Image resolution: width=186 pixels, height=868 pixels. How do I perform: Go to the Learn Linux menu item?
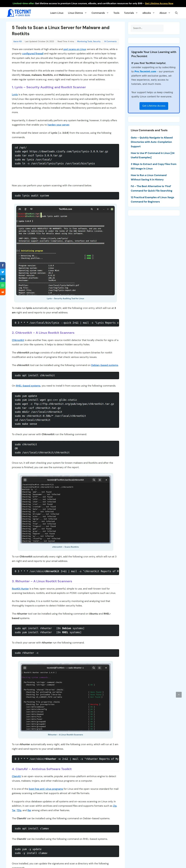coord(57,13)
